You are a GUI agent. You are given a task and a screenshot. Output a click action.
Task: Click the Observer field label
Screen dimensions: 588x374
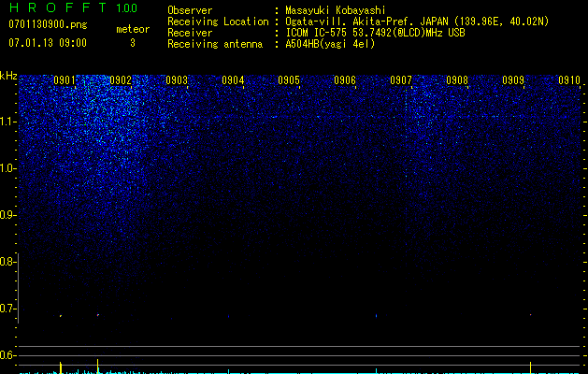190,10
